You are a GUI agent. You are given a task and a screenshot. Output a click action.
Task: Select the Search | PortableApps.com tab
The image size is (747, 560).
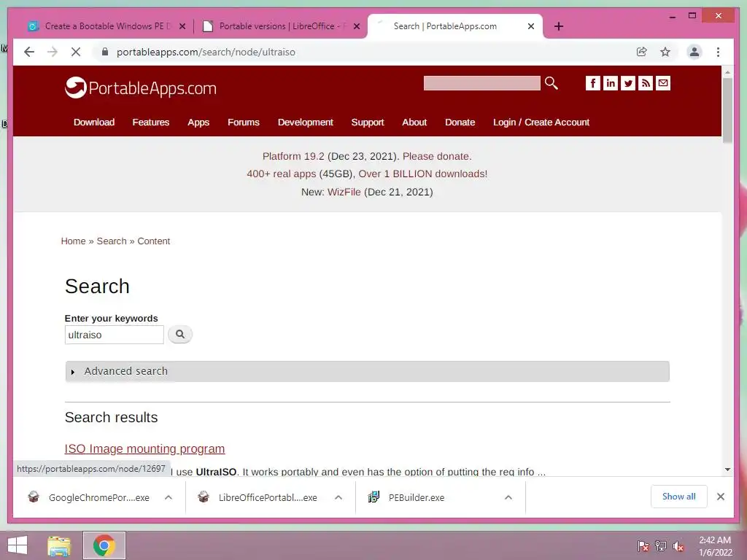point(445,26)
